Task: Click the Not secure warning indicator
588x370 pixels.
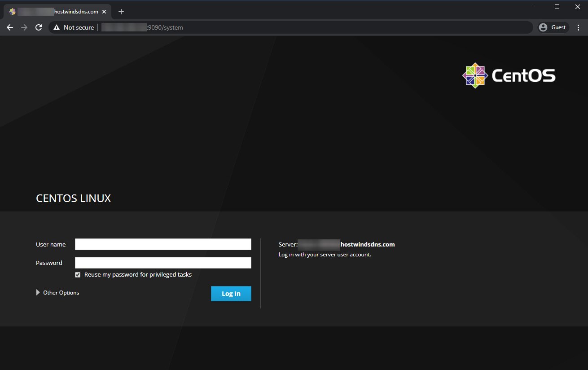Action: pos(73,27)
